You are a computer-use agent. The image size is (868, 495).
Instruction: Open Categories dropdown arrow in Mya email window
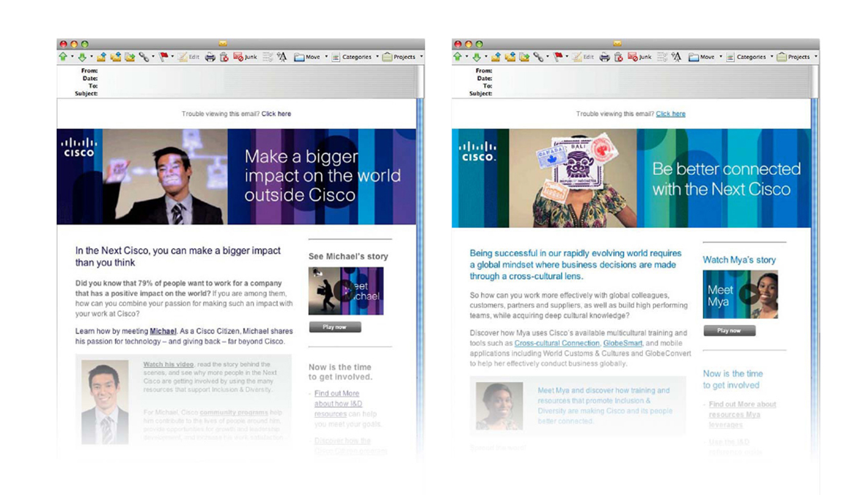771,57
